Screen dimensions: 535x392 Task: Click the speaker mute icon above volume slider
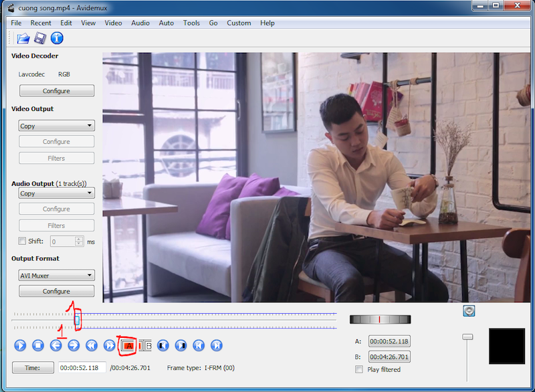(x=469, y=310)
